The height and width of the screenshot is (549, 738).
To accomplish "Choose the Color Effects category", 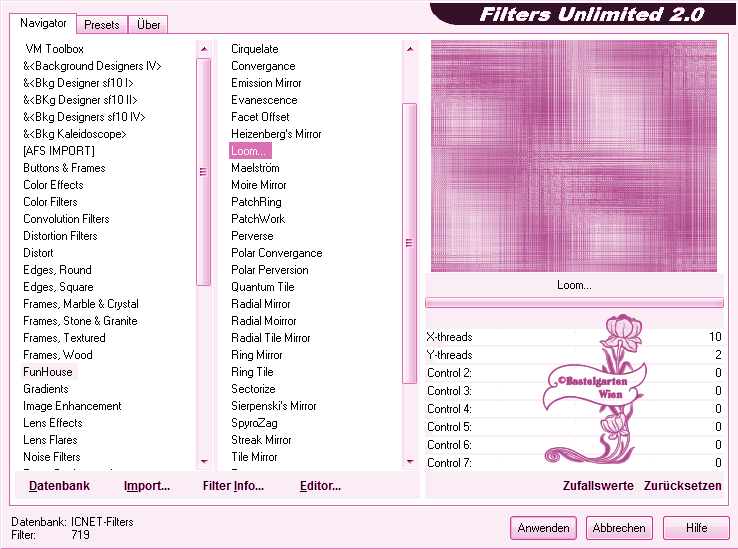I will click(x=53, y=185).
